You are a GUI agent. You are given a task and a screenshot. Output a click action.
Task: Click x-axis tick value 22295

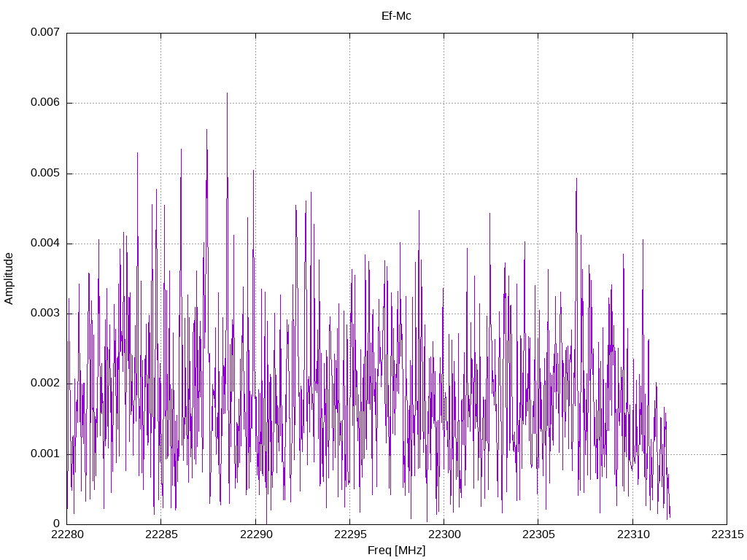click(350, 534)
